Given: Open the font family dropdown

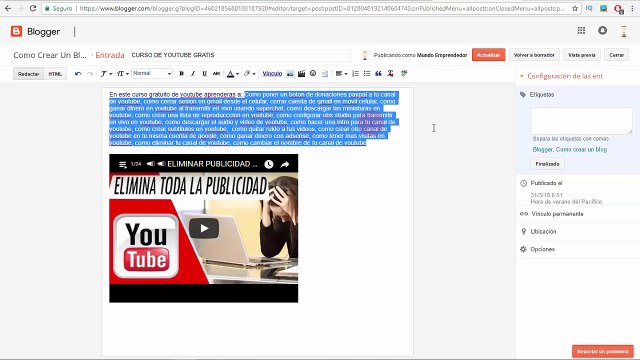Looking at the screenshot, I should pos(106,74).
